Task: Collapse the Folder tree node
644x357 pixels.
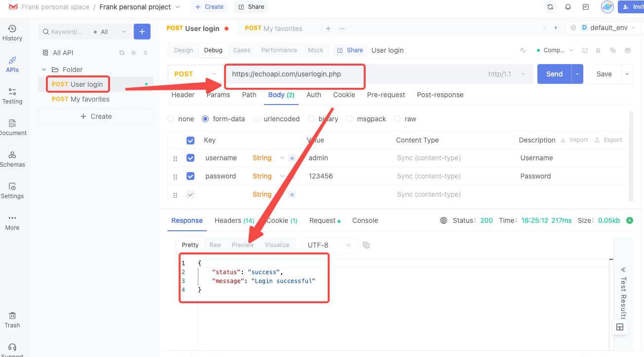Action: pyautogui.click(x=44, y=70)
